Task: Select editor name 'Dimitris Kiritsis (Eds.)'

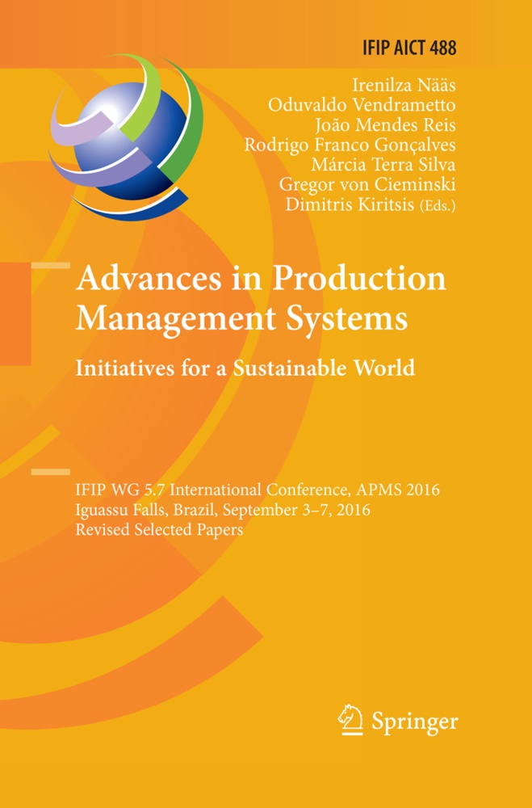Action: coord(371,204)
